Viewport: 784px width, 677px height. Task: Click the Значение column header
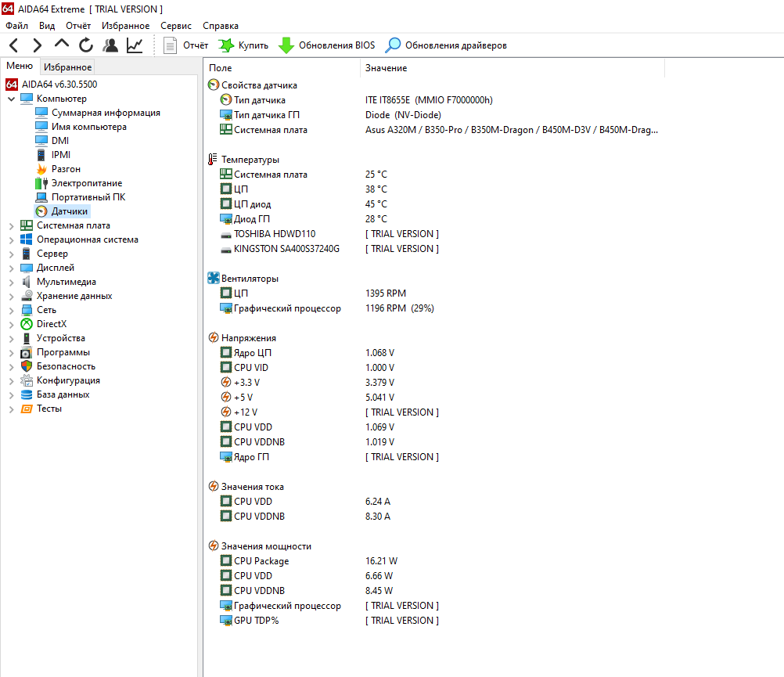tap(387, 68)
